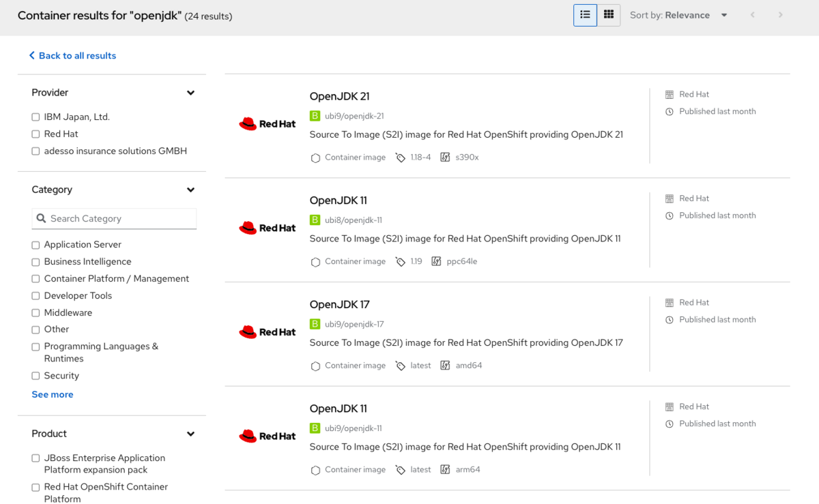
Task: Go back to all results
Action: (x=72, y=55)
